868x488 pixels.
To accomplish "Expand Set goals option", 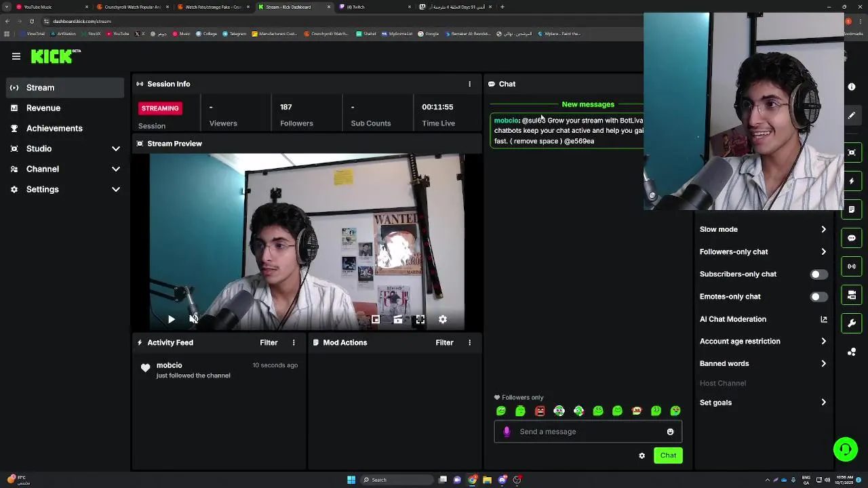I will [x=763, y=403].
